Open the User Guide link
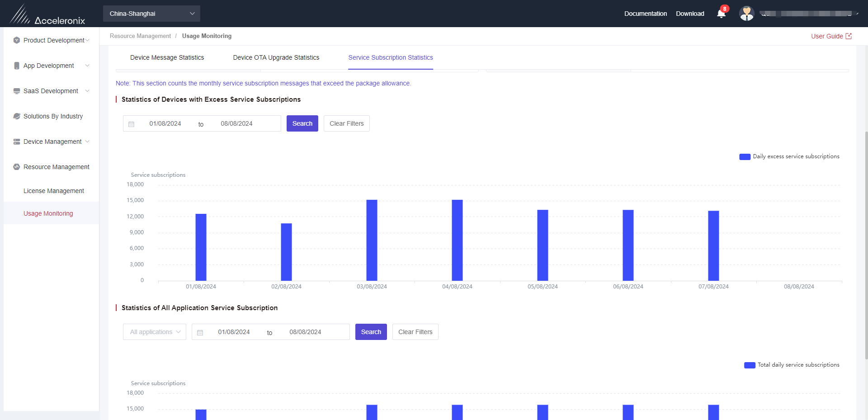 pyautogui.click(x=827, y=36)
